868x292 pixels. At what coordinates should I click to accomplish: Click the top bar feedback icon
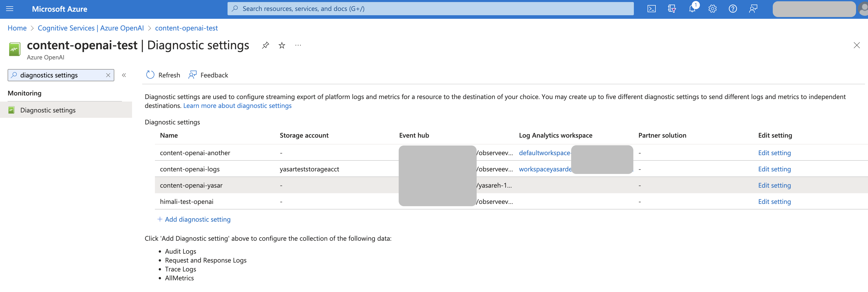point(753,9)
